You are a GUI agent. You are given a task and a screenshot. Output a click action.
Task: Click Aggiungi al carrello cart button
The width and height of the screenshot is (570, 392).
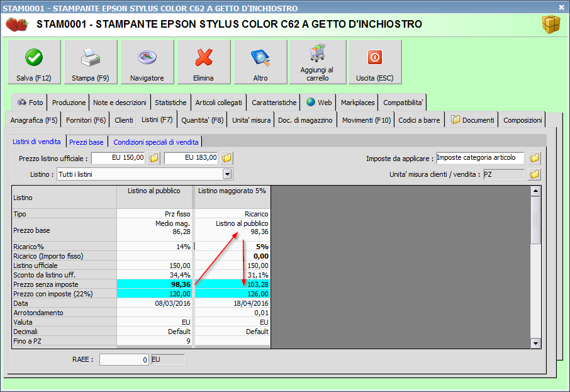[x=318, y=62]
